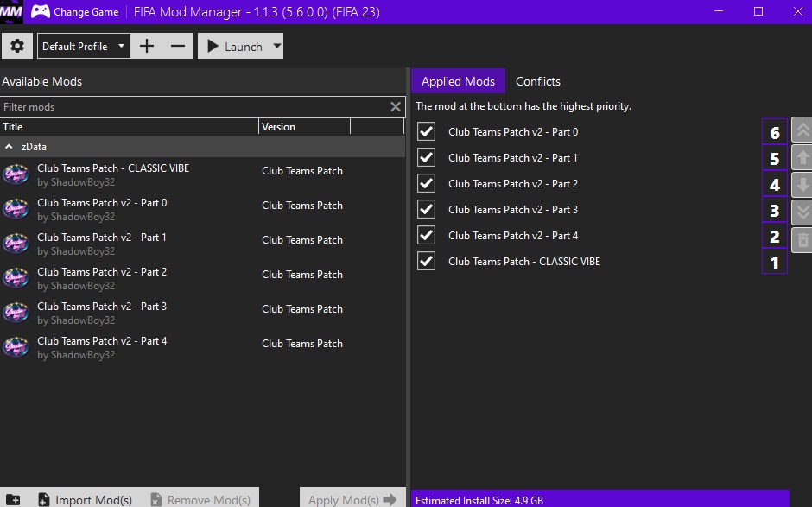Click Estimated Install Size: 4.9 GB status
The width and height of the screenshot is (812, 507).
[x=479, y=500]
